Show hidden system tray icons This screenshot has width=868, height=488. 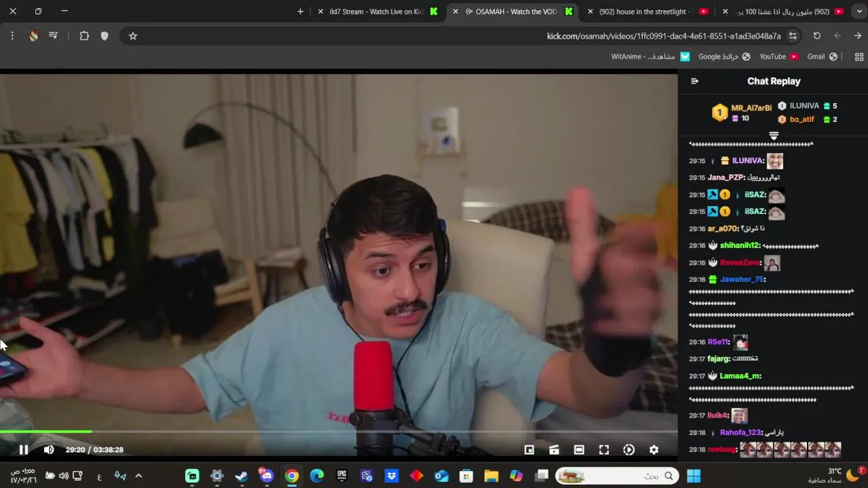[138, 476]
